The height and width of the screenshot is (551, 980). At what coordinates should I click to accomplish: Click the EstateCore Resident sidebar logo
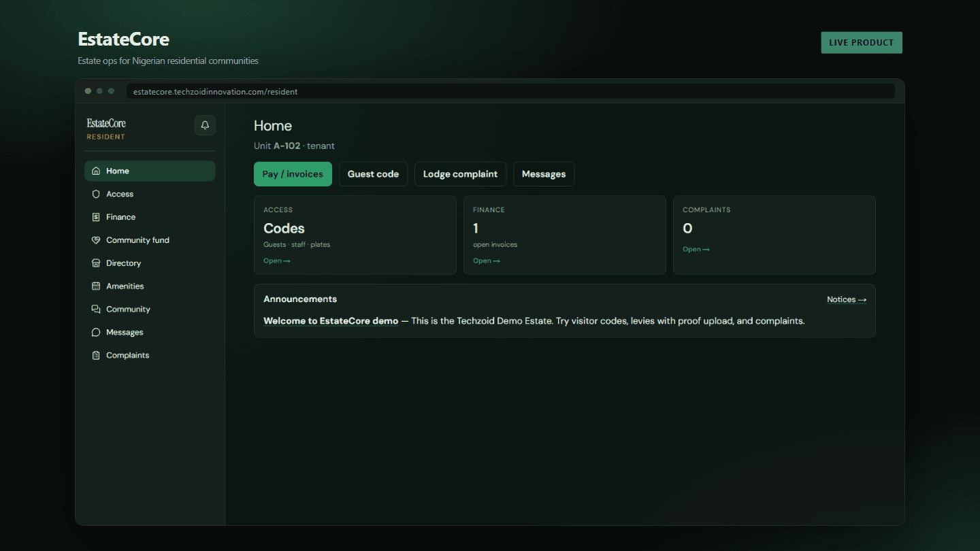click(106, 128)
